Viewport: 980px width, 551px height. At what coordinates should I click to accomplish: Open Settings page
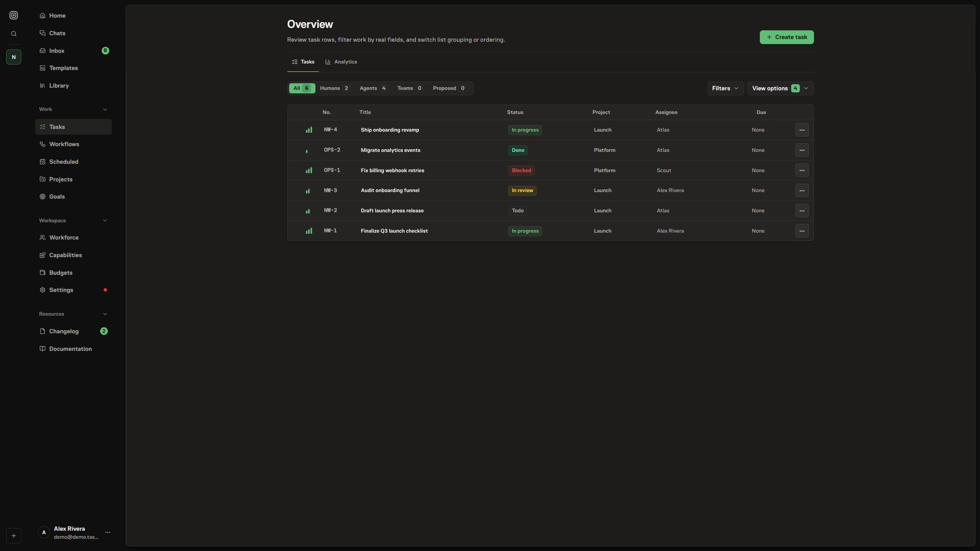click(x=73, y=290)
